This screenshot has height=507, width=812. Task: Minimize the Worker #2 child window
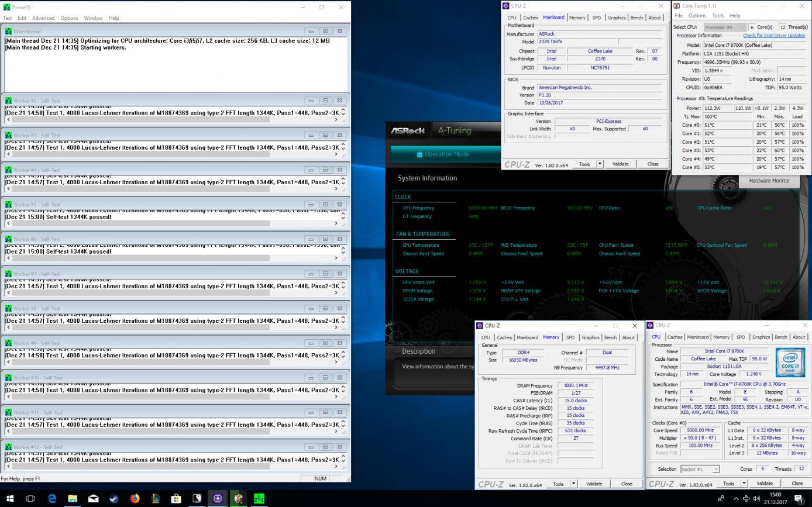pos(311,100)
